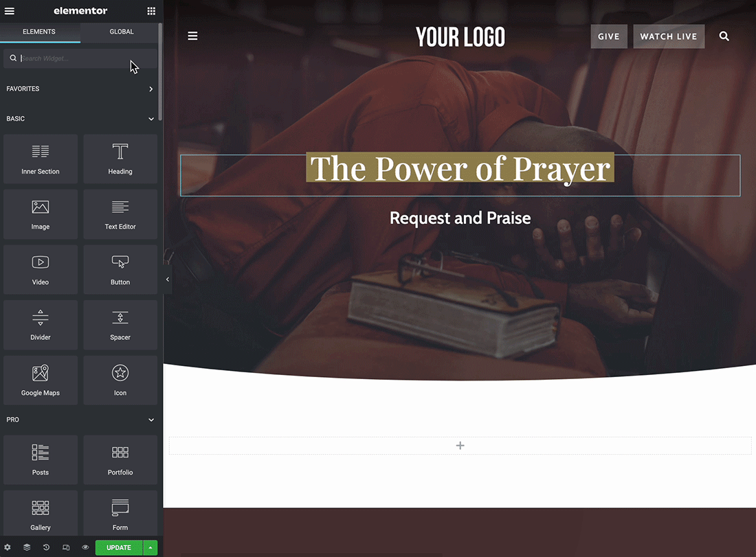Image resolution: width=756 pixels, height=557 pixels.
Task: Click the UPDATE button
Action: pos(118,547)
